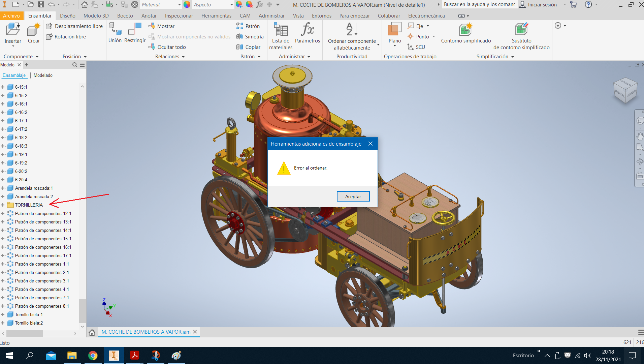Viewport: 644px width, 364px height.
Task: Toggle Desplazamiento libre mode
Action: coord(77,26)
